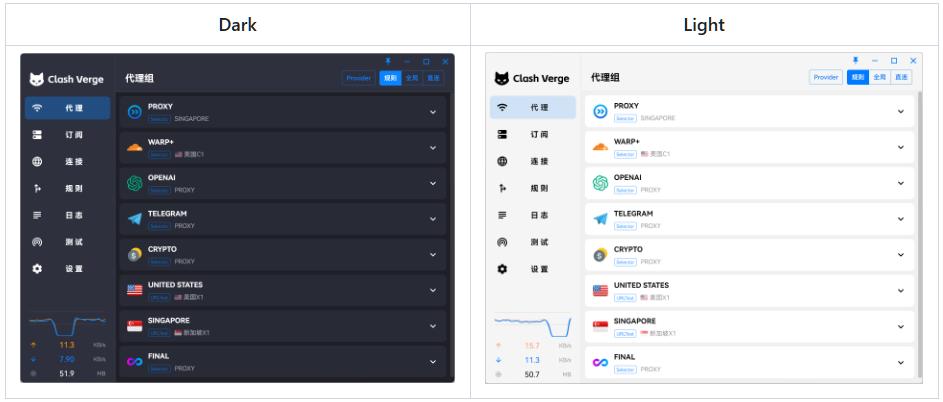Click the test radar icon in Dark window

tap(37, 242)
